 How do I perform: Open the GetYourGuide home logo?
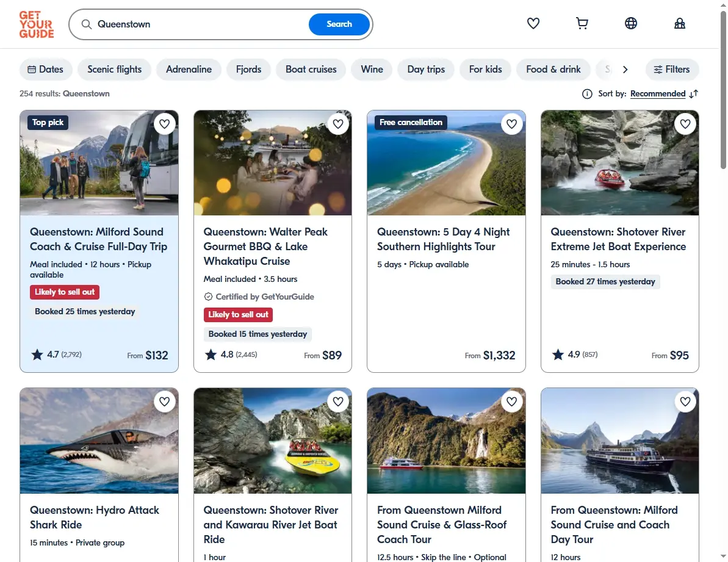pos(37,24)
